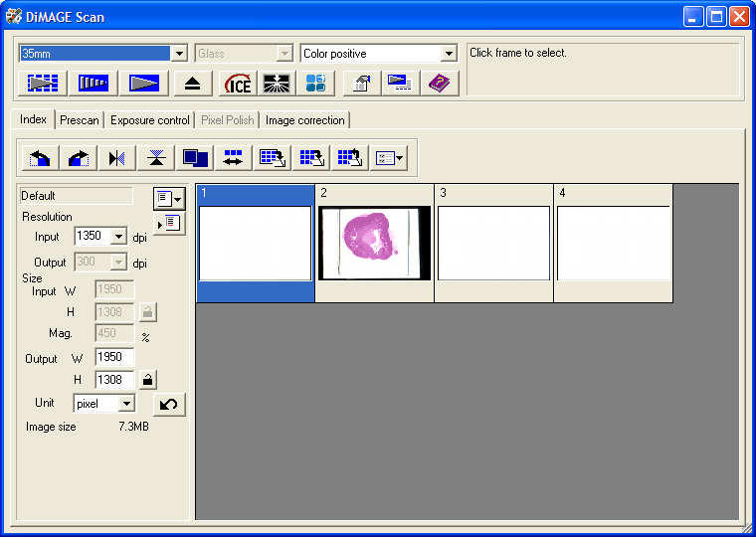Click the Output width 1950 field
The width and height of the screenshot is (756, 537).
tap(114, 357)
